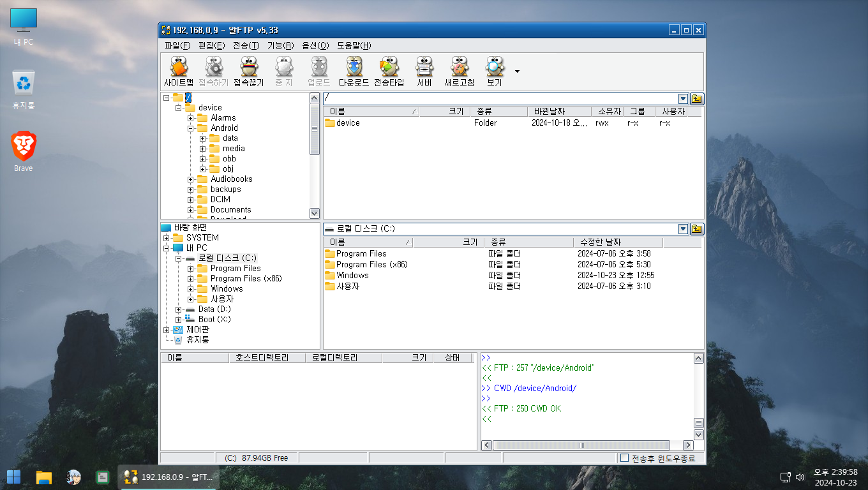Expand the media folder node
Screen dimensions: 868x490
202,149
